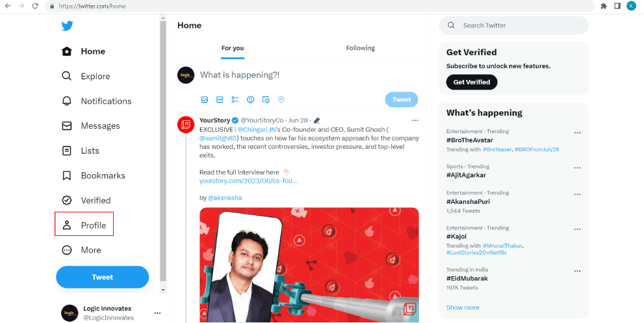The width and height of the screenshot is (644, 323).
Task: Click Show more under What's happening
Action: point(463,307)
